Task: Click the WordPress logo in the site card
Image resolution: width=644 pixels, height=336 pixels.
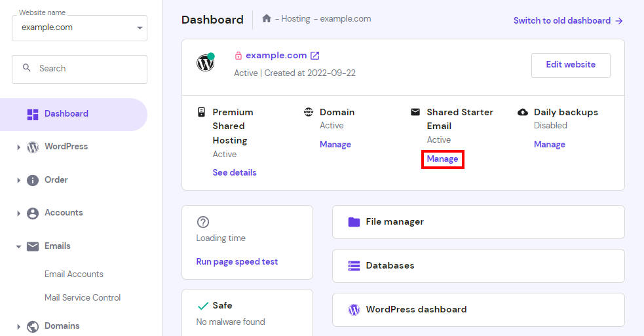Action: (205, 63)
